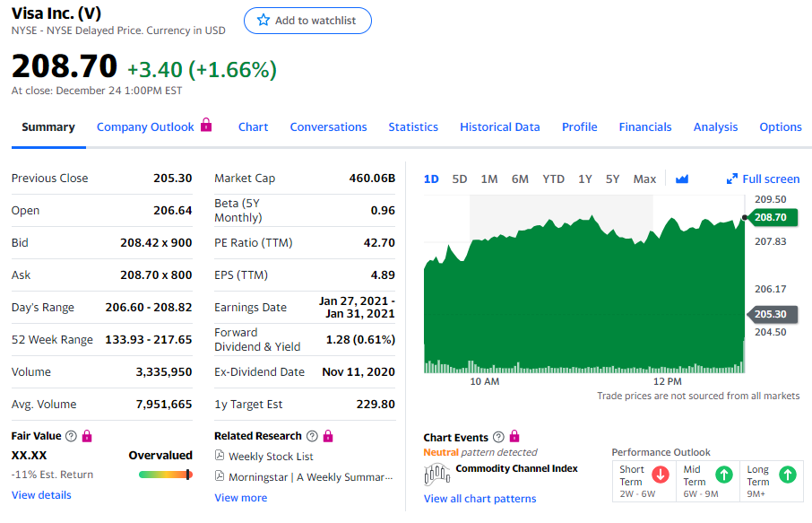Click the Short Term 2W - 6W outlook cell
This screenshot has width=812, height=523.
pos(644,482)
